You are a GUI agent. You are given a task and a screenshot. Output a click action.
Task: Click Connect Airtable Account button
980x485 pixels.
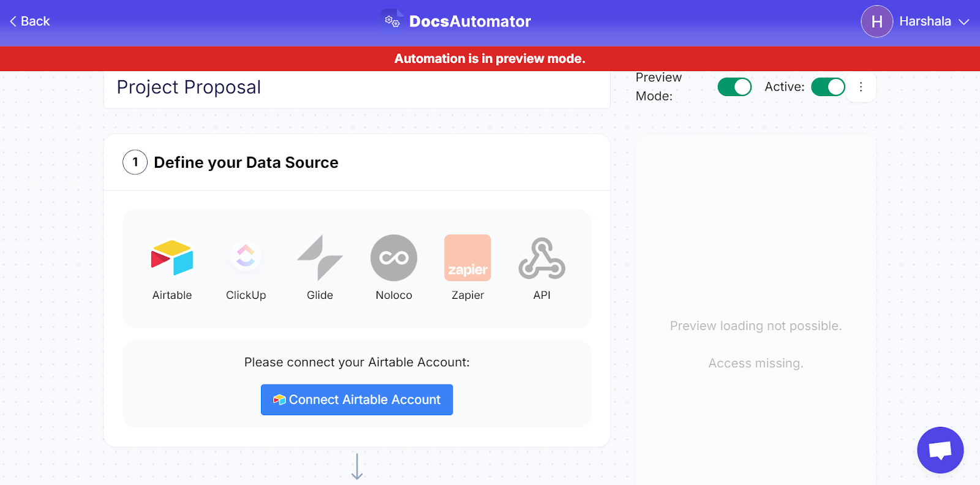coord(357,400)
